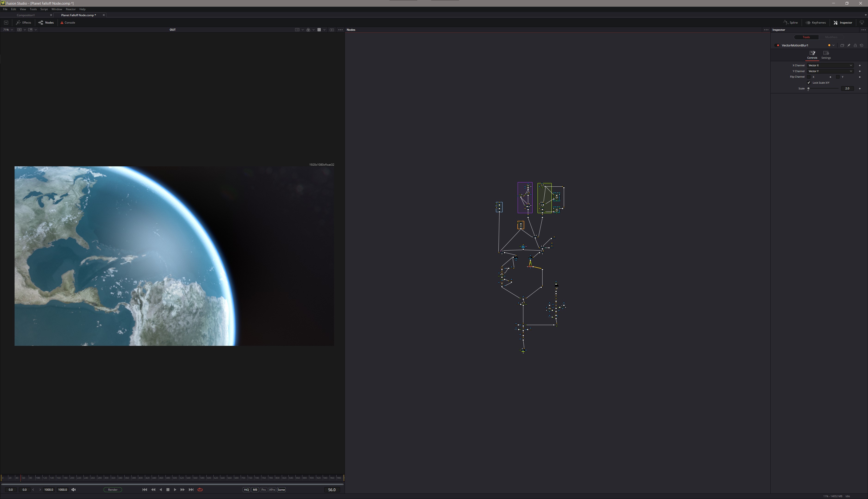
Task: Click the keyframe diamond for X Channel
Action: [x=860, y=65]
